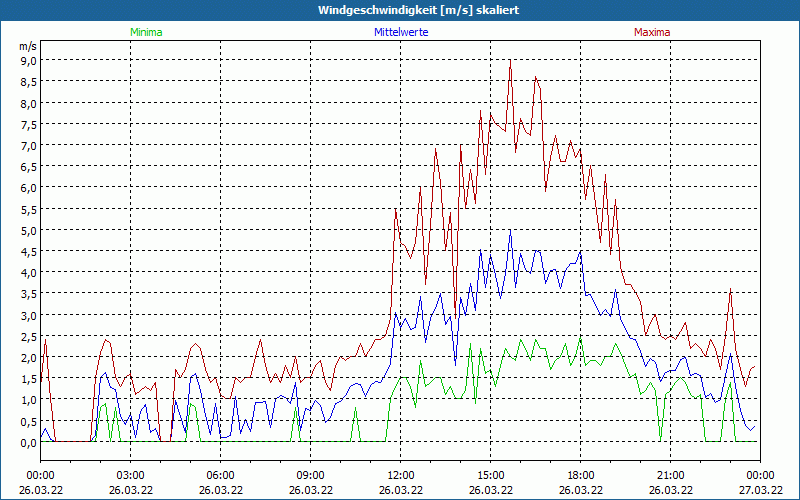
Task: Click the m/s unit label above the y-axis
Action: pos(27,46)
